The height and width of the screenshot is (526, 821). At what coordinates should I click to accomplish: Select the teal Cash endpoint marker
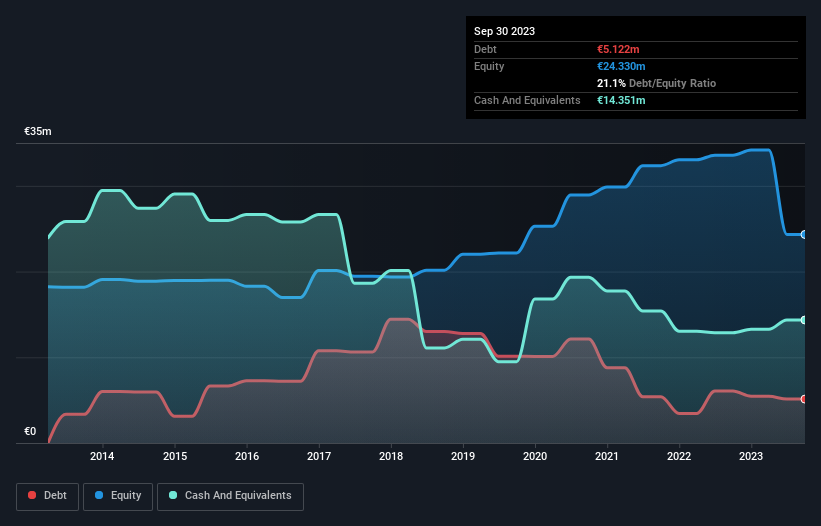tap(804, 320)
